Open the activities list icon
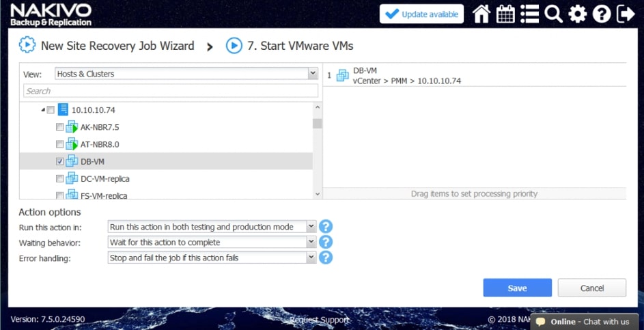This screenshot has height=330, width=644. (x=529, y=14)
